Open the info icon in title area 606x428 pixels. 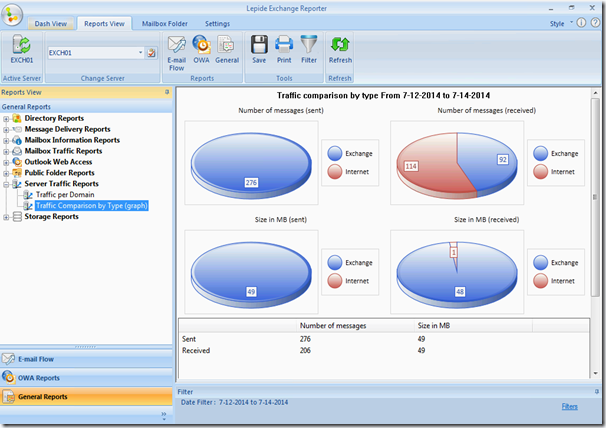pyautogui.click(x=581, y=23)
